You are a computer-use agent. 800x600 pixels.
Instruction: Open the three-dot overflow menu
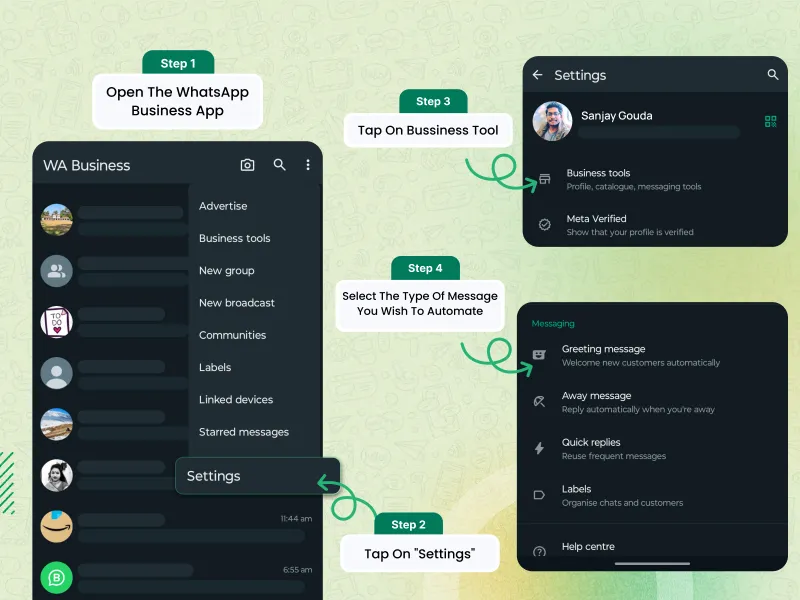[x=308, y=165]
